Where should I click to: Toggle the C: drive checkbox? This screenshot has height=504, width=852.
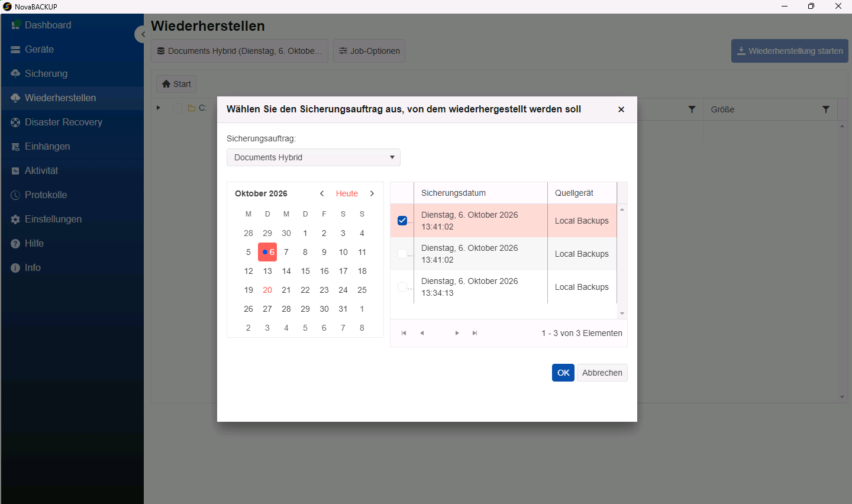pos(177,108)
